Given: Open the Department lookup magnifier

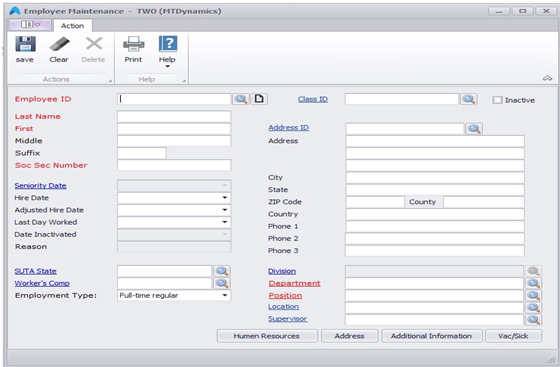Looking at the screenshot, I should pyautogui.click(x=533, y=283).
